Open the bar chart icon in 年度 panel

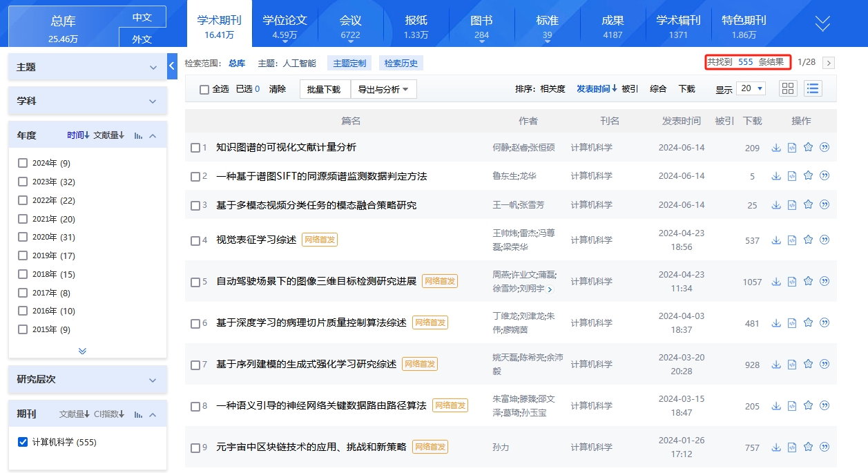coord(138,135)
